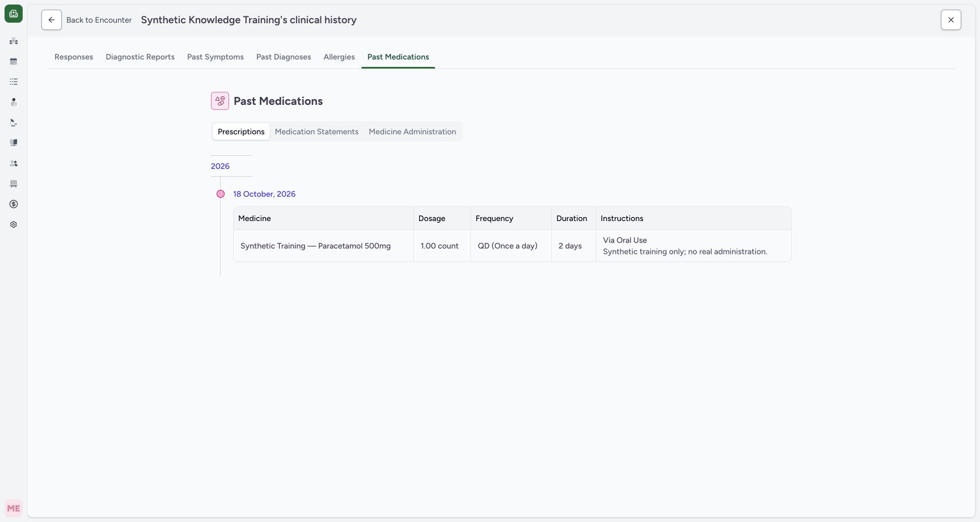Image resolution: width=980 pixels, height=522 pixels.
Task: Click the Synthetic Training — Paracetamol 500mg cell
Action: (x=323, y=246)
